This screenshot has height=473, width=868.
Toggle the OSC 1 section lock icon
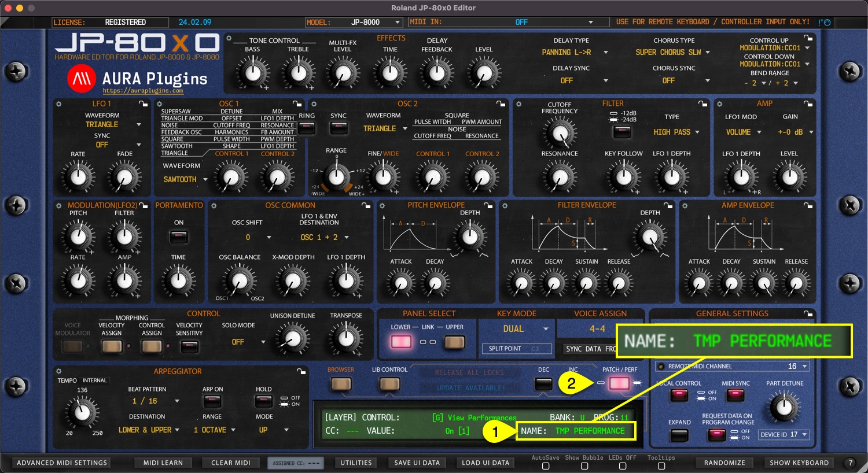tap(297, 104)
